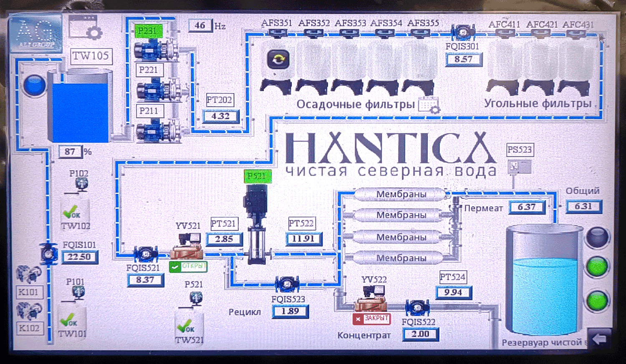Click the Пермеат flow value 6.37
The height and width of the screenshot is (364, 626).
(x=527, y=207)
